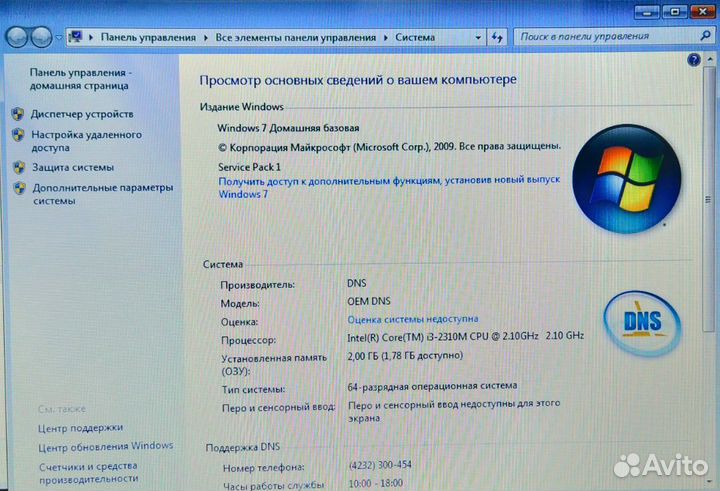Click shield icon beside Дополнительные параметры системы
This screenshot has height=491, width=720.
(x=19, y=188)
